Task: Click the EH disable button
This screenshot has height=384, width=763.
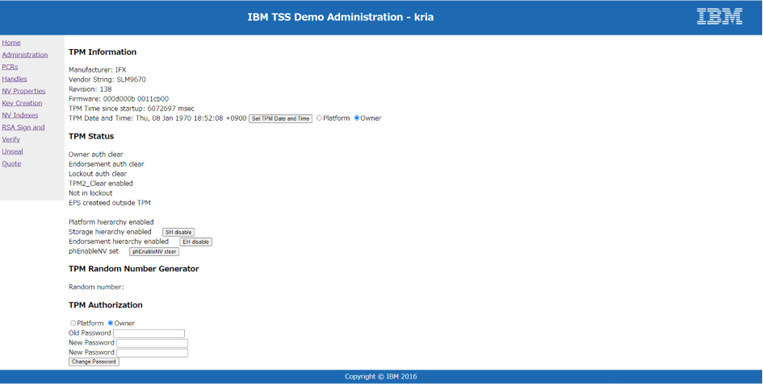Action: (196, 242)
